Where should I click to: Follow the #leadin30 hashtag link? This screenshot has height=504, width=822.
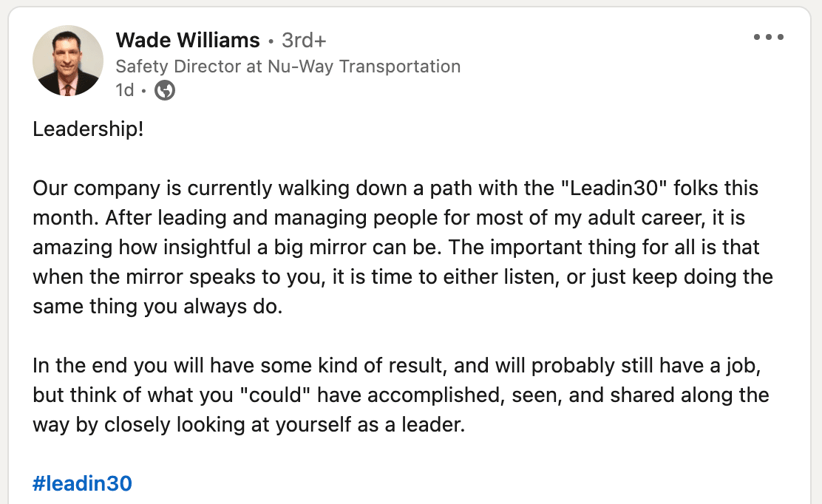coord(82,483)
